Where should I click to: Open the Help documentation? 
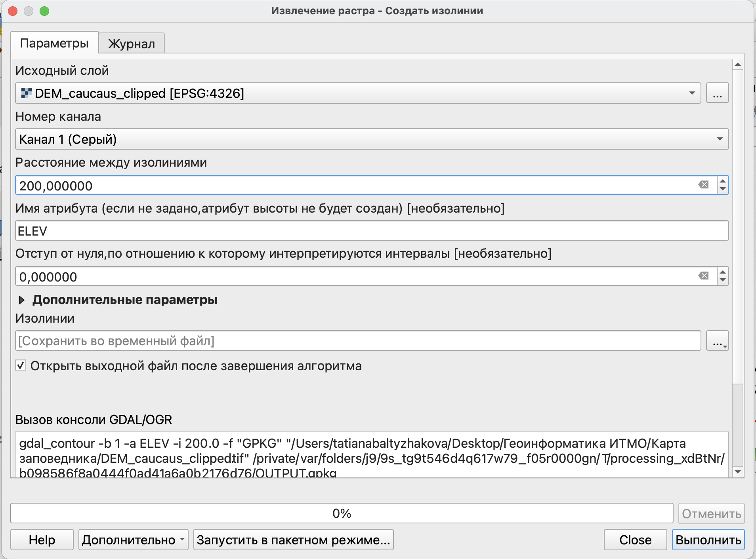(42, 540)
